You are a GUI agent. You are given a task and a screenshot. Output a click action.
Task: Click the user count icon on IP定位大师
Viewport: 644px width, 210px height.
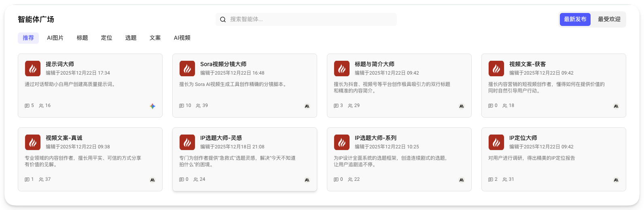tap(505, 180)
